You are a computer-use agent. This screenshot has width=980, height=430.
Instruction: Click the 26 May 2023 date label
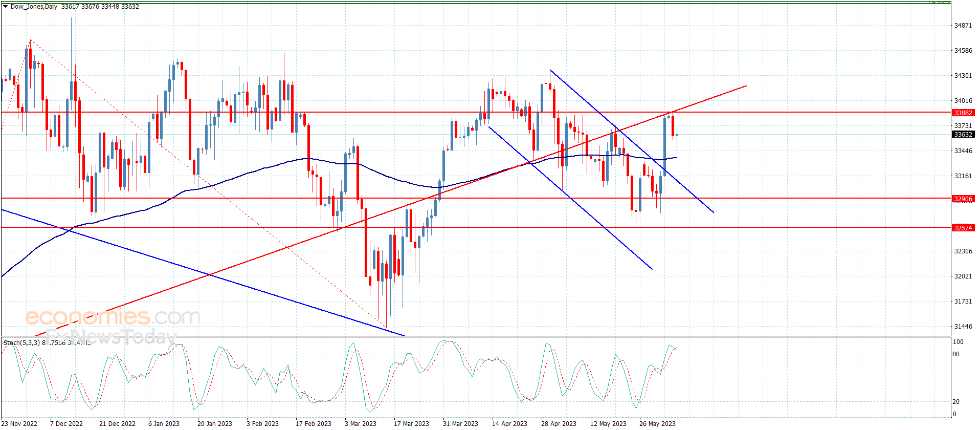[657, 423]
